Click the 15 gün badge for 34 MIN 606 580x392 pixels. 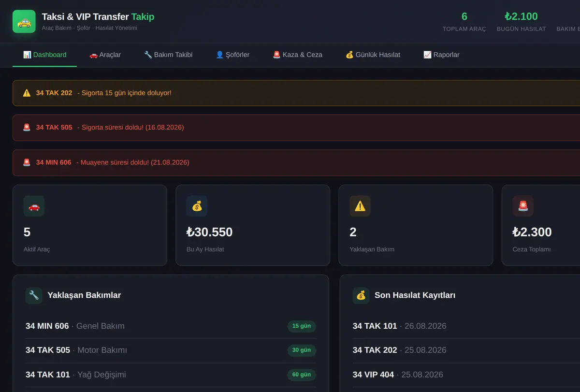(x=302, y=326)
